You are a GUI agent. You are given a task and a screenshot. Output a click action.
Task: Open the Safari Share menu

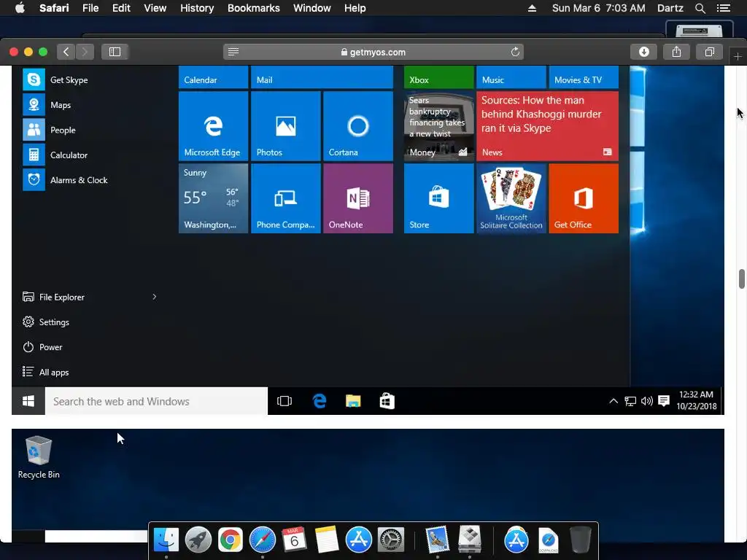[676, 52]
